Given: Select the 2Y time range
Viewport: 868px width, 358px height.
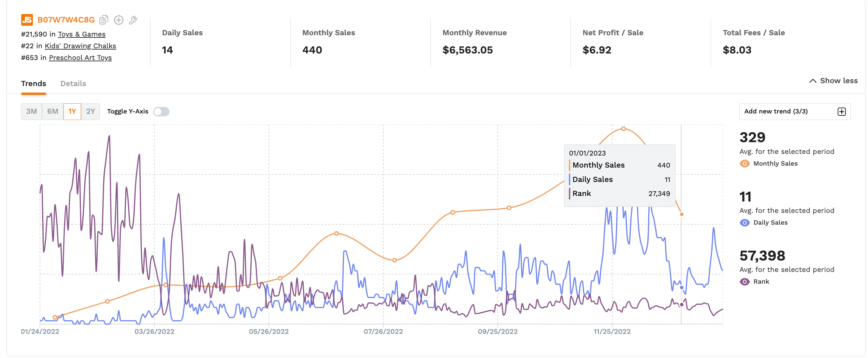Looking at the screenshot, I should click(x=90, y=112).
